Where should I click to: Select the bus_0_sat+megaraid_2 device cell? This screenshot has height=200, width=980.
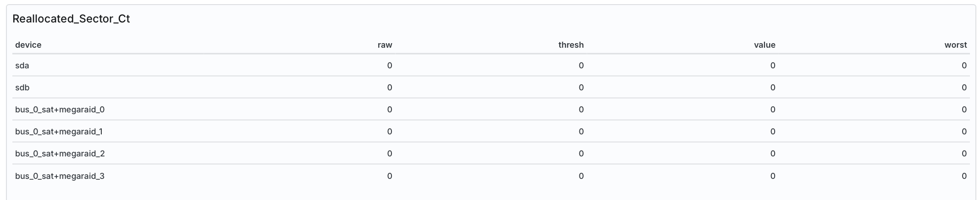60,154
